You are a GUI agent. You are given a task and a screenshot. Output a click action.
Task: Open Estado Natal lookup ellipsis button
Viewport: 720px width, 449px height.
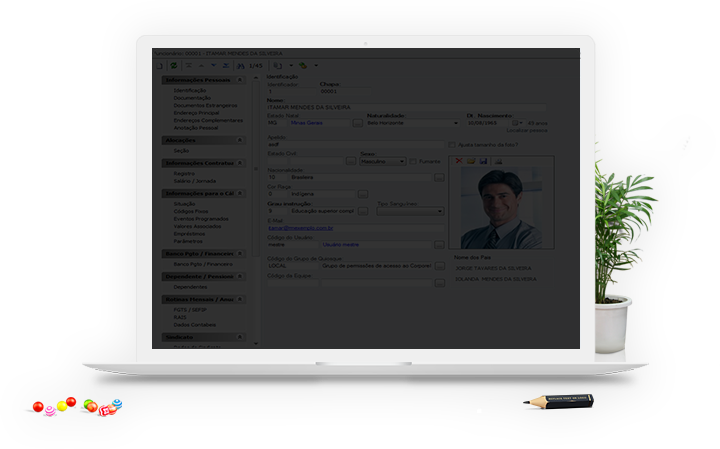358,123
